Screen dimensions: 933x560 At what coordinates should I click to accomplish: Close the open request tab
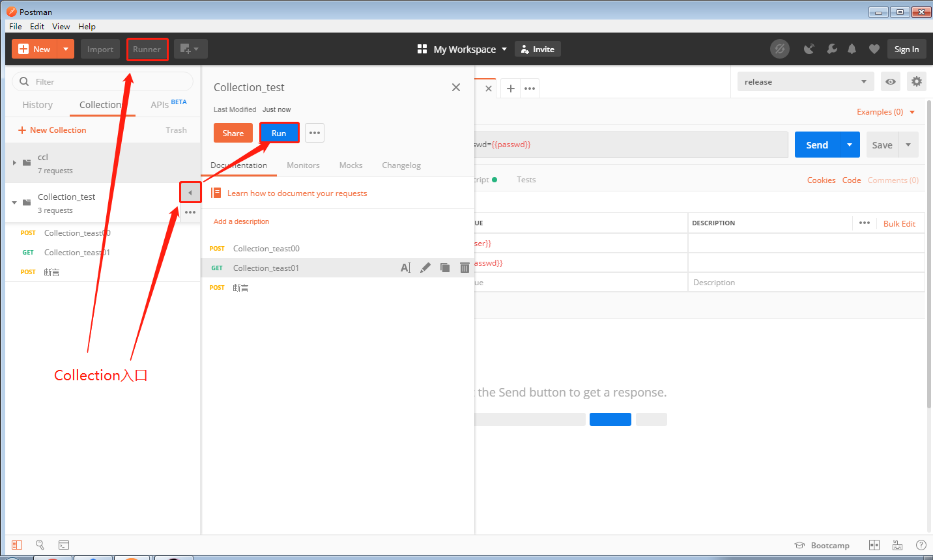pos(489,89)
